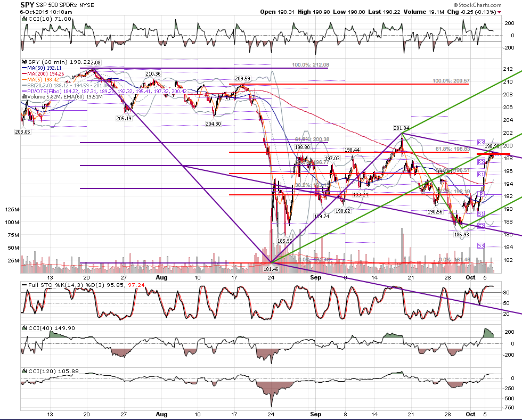Click the 185.95 price label

pos(284,241)
